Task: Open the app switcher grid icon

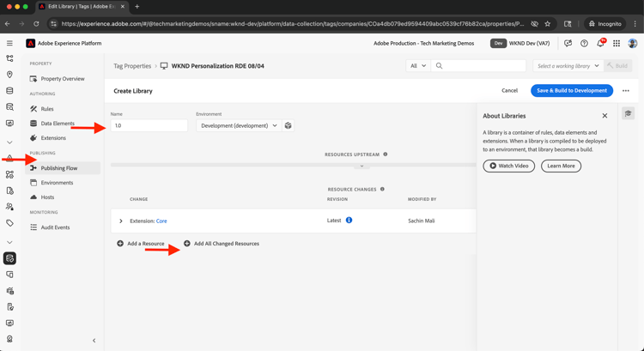Action: (617, 43)
